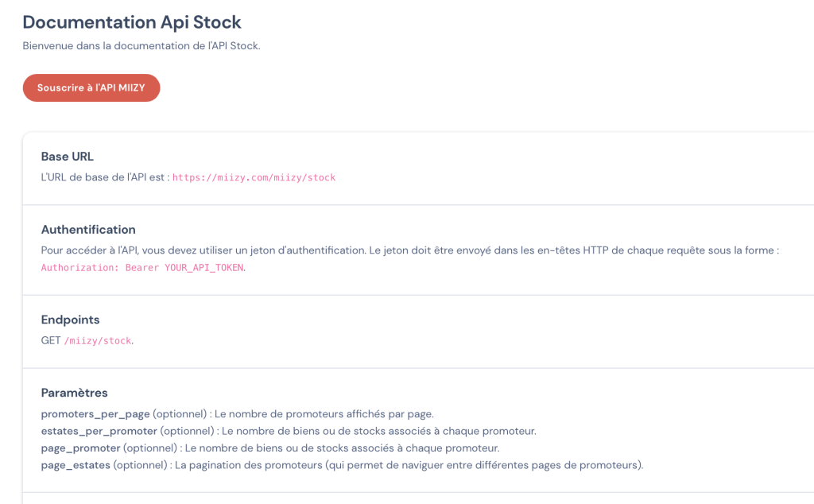Image resolution: width=814 pixels, height=504 pixels.
Task: Click the page_promoter parameter name
Action: [x=80, y=448]
